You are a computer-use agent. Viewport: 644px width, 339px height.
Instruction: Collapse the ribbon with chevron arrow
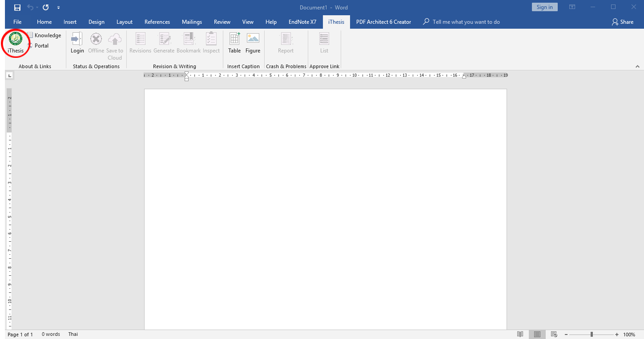[638, 66]
